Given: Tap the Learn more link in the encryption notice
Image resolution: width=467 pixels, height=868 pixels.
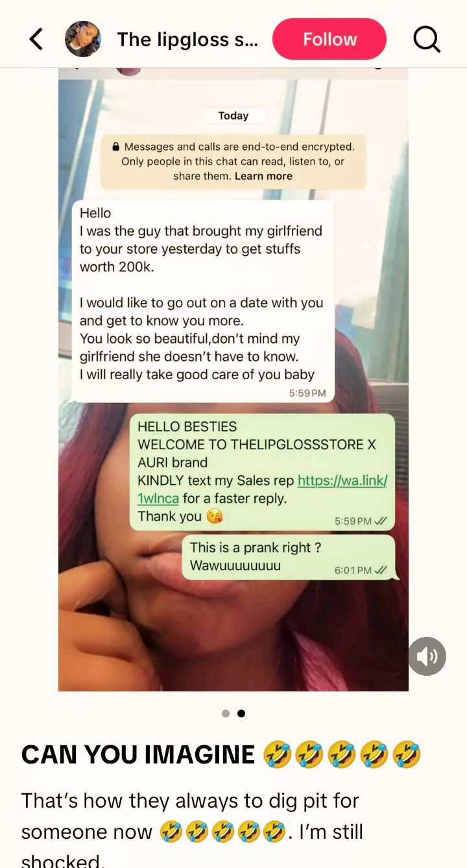Looking at the screenshot, I should 263,176.
